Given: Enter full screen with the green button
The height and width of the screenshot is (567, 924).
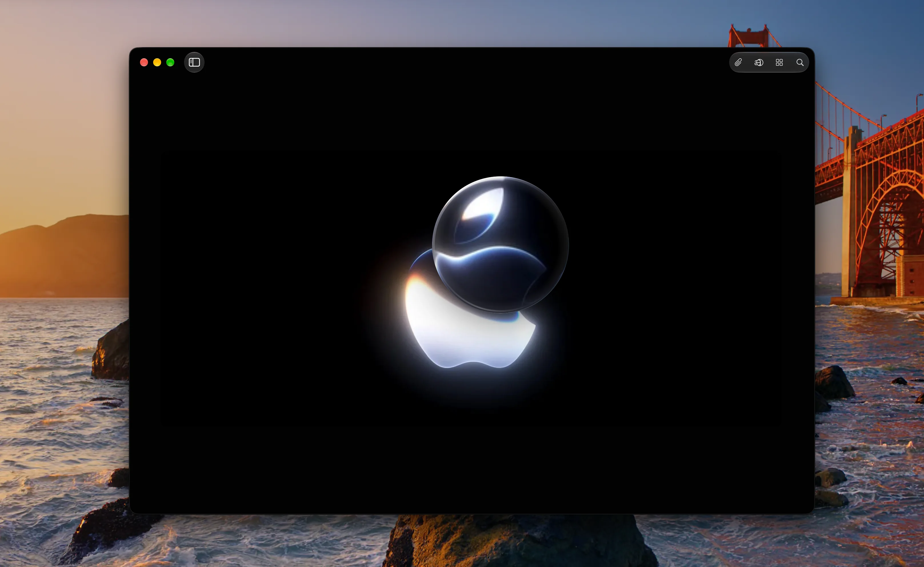Looking at the screenshot, I should click(170, 62).
